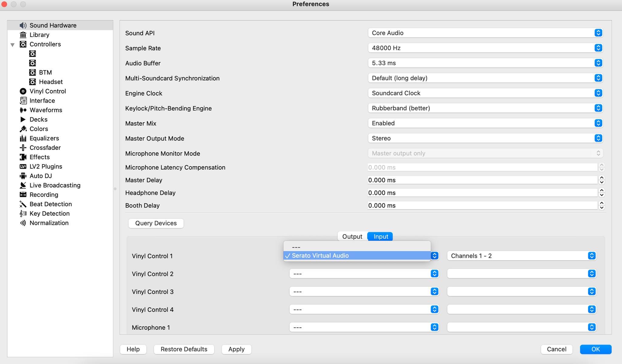Click the Normalization icon

(x=23, y=223)
